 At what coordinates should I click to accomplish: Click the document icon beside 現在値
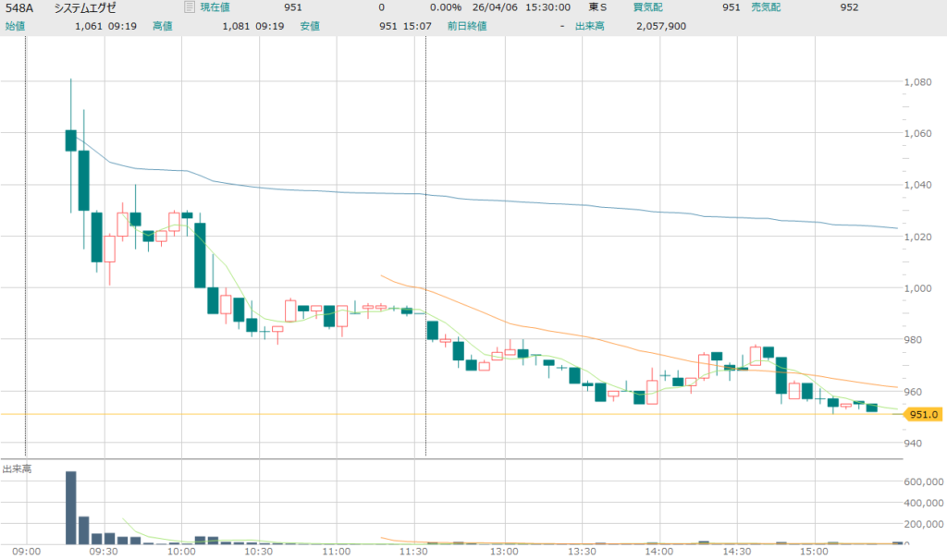tap(190, 7)
